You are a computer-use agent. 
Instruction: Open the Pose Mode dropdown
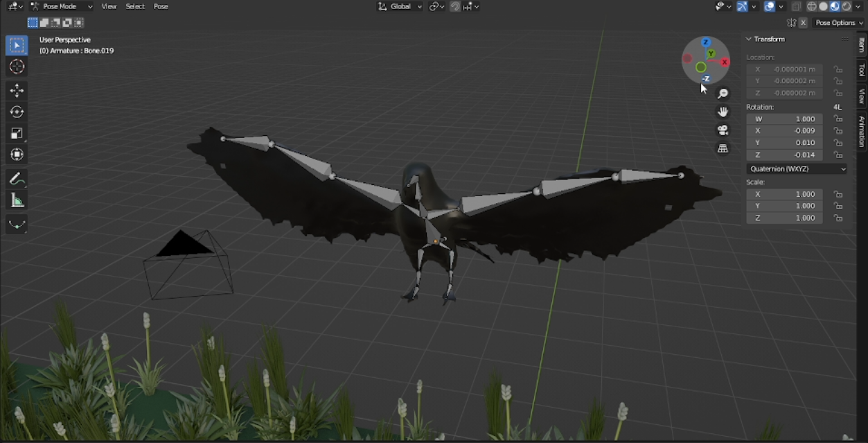61,6
